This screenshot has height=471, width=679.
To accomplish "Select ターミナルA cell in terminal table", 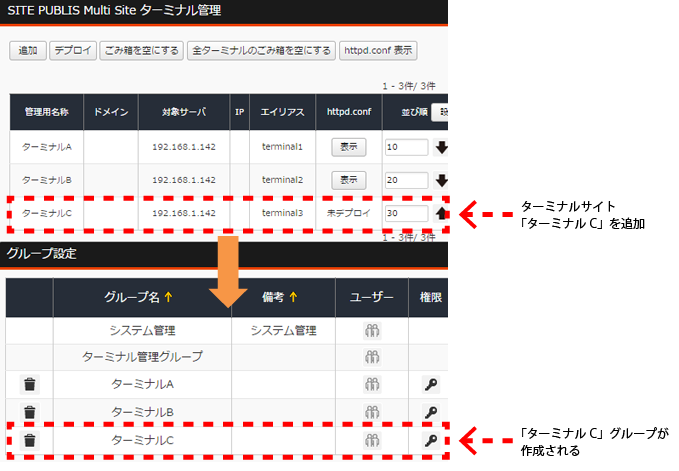I will click(x=47, y=147).
